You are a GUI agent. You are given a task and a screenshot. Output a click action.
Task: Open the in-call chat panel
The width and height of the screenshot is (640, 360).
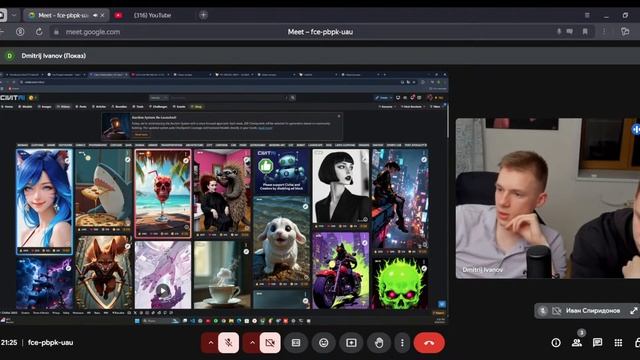point(598,343)
